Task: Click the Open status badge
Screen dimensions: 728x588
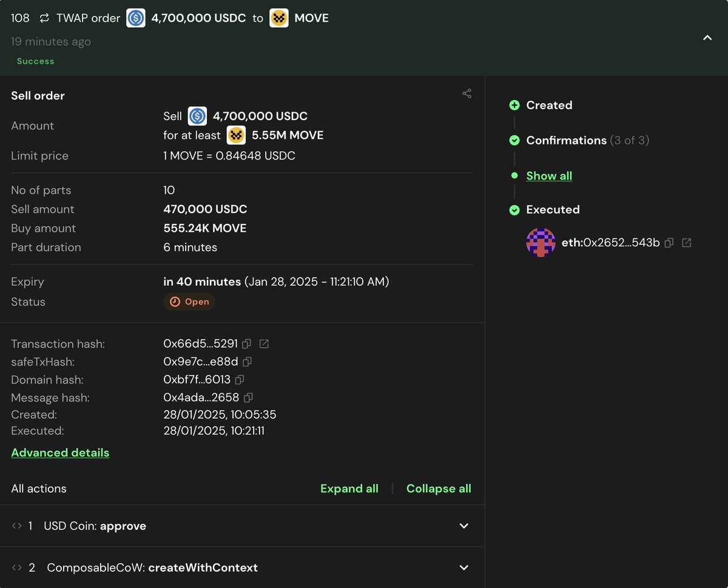Action: (189, 302)
